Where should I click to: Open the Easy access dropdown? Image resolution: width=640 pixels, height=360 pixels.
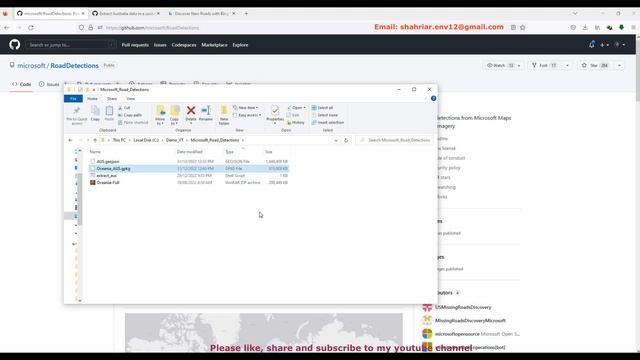tap(247, 115)
